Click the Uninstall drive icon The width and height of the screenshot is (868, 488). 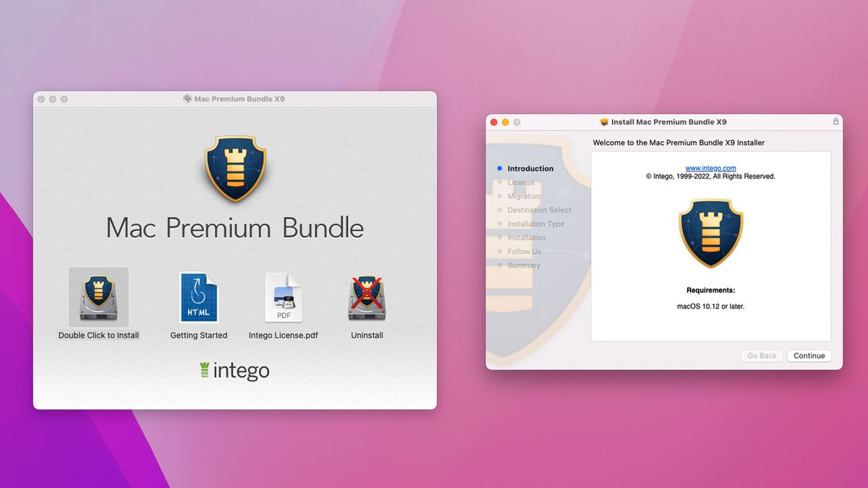click(366, 296)
